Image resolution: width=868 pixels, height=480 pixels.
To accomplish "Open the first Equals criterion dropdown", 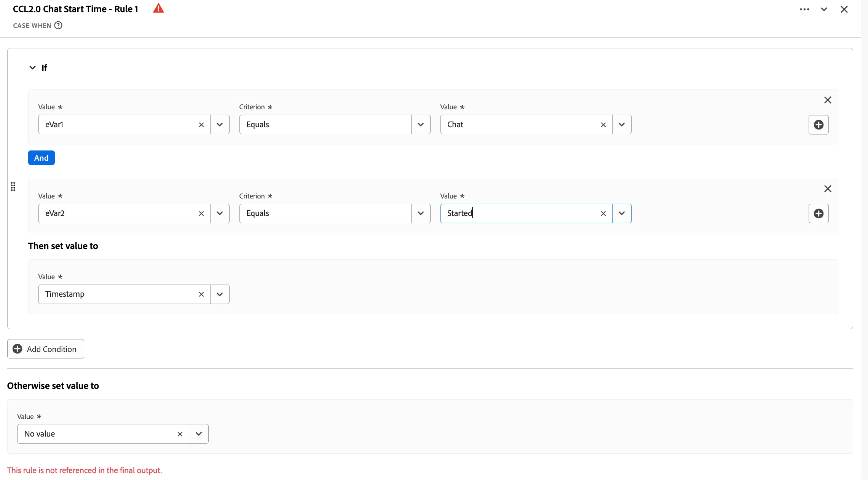I will pos(421,125).
